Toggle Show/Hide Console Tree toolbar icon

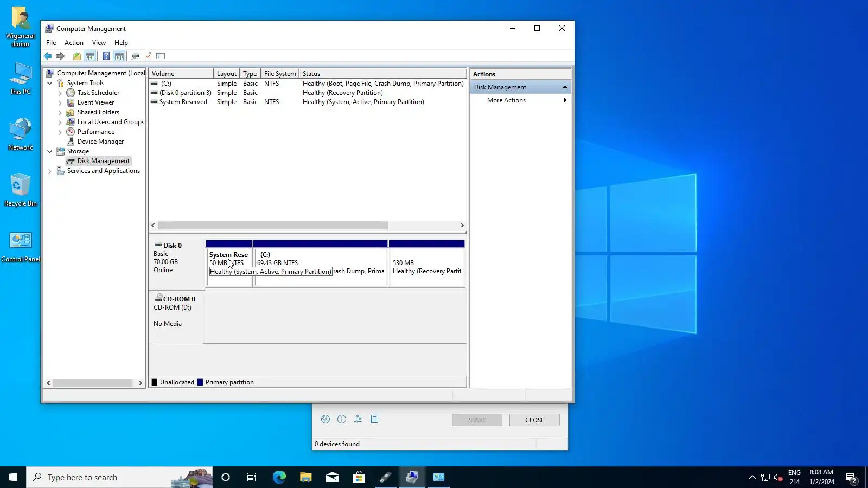tap(90, 56)
